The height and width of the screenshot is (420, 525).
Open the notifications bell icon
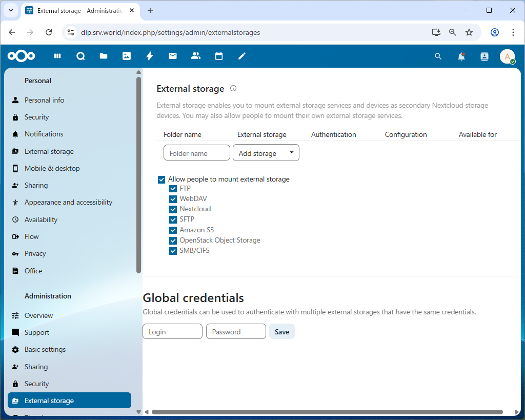(461, 56)
